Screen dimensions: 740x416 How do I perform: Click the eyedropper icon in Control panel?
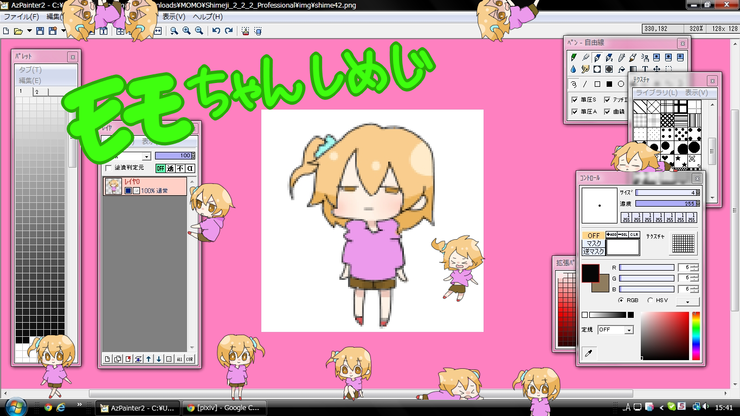(589, 353)
